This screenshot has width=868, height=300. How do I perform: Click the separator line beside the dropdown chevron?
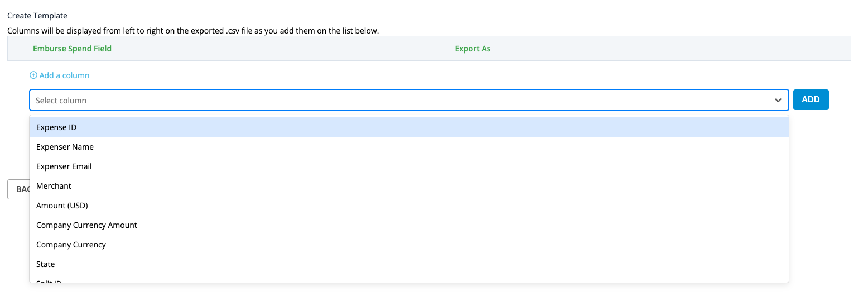768,100
